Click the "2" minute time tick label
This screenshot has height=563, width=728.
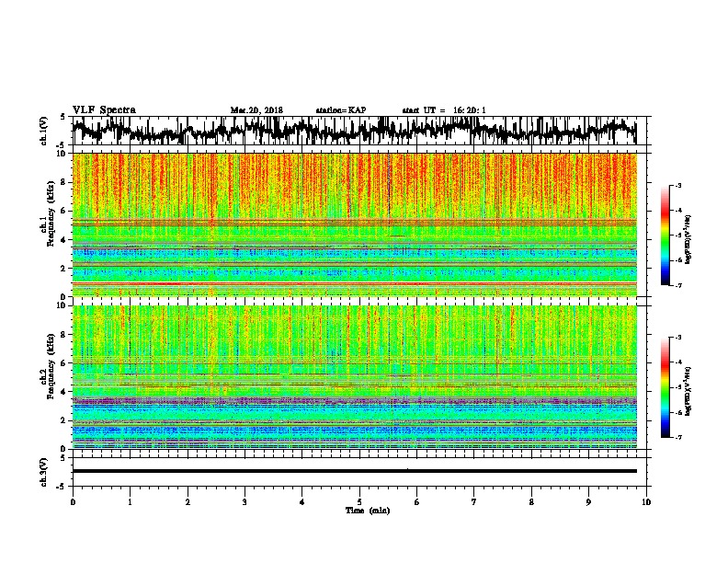[188, 502]
